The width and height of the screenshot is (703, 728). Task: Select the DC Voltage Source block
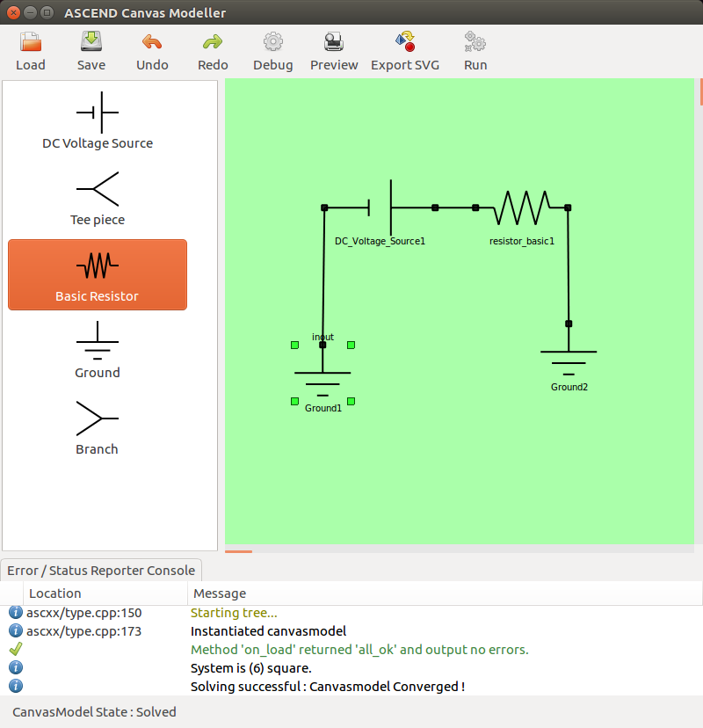(x=98, y=122)
